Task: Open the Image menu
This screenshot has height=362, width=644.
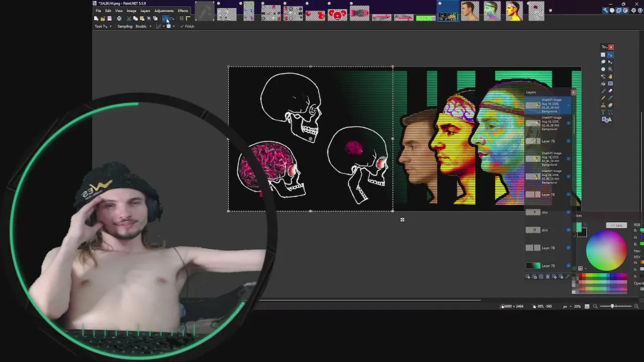Action: [x=131, y=11]
